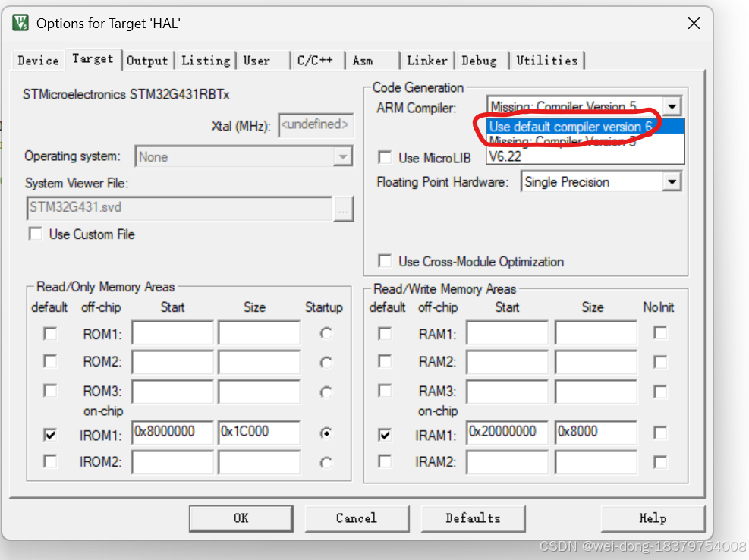Image resolution: width=749 pixels, height=560 pixels.
Task: Enable NoInit for IRAM2
Action: pos(660,462)
